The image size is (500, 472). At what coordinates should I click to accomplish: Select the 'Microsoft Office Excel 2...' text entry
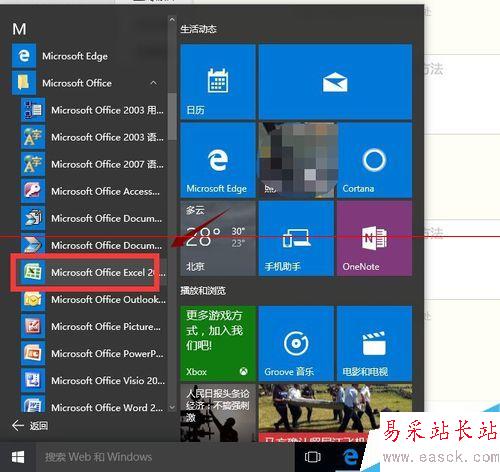coord(108,272)
